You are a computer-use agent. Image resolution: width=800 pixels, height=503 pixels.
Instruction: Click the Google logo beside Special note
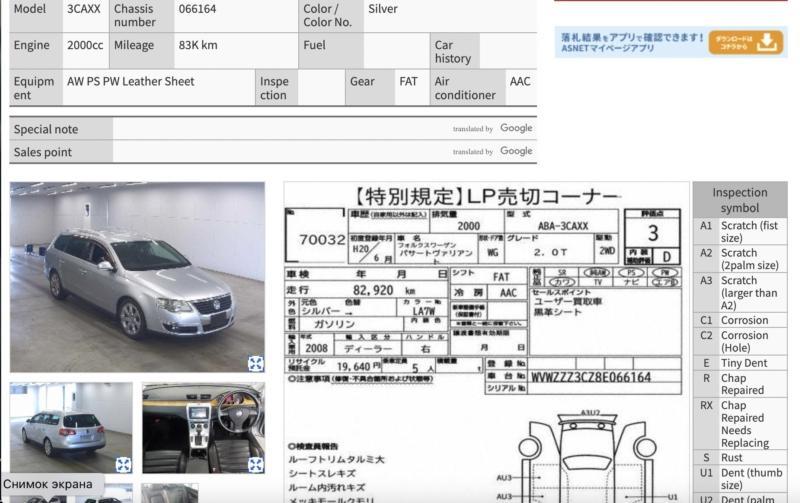(516, 128)
